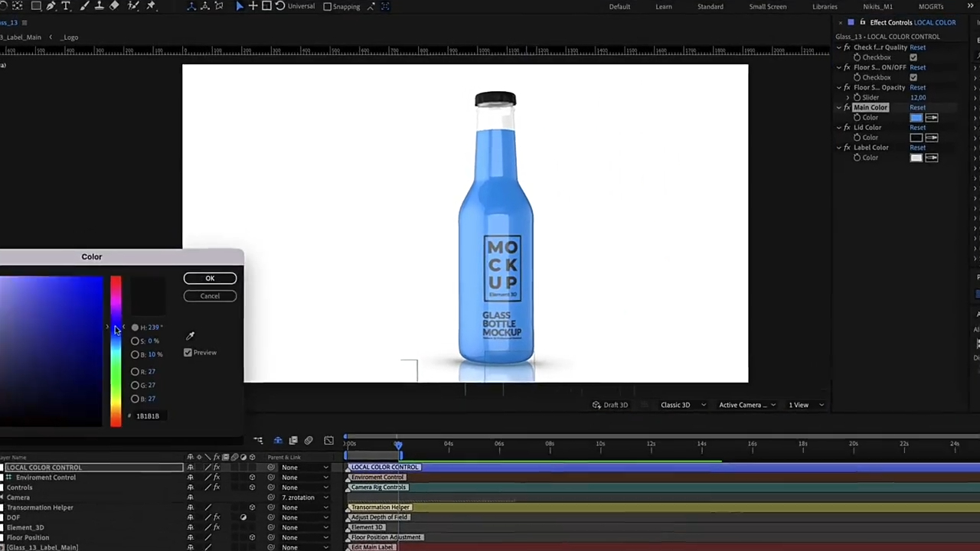Click the timeline playhead marker

[398, 445]
